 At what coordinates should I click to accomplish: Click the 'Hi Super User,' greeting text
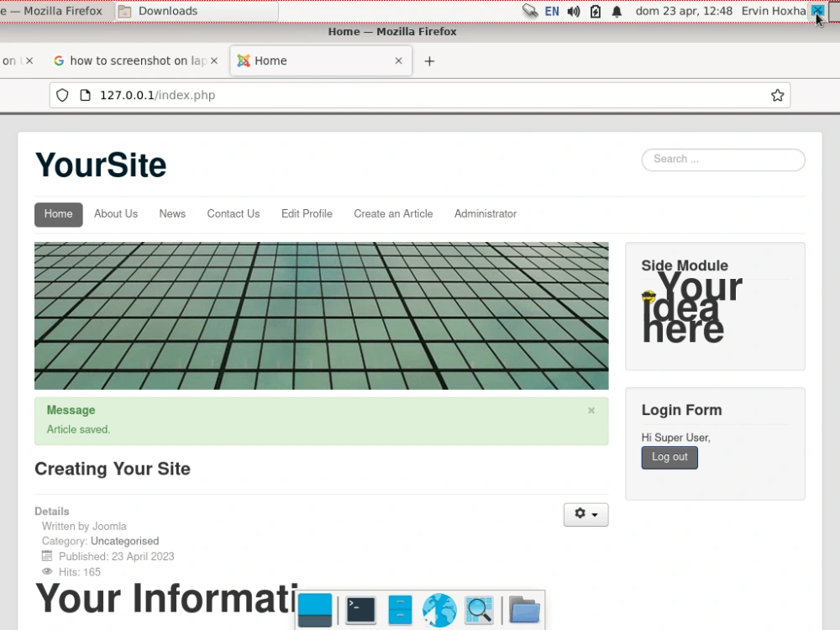point(675,438)
